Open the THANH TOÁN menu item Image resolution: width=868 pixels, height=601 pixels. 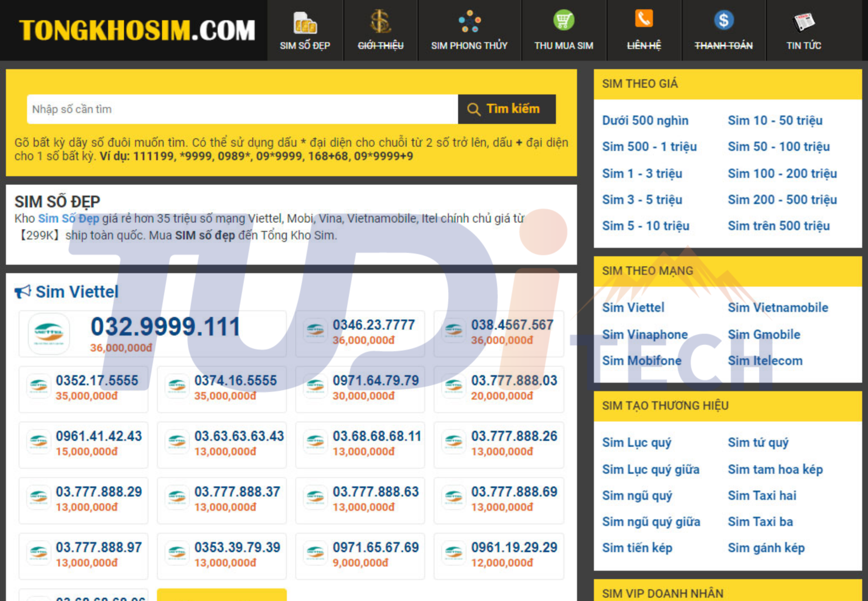(724, 31)
